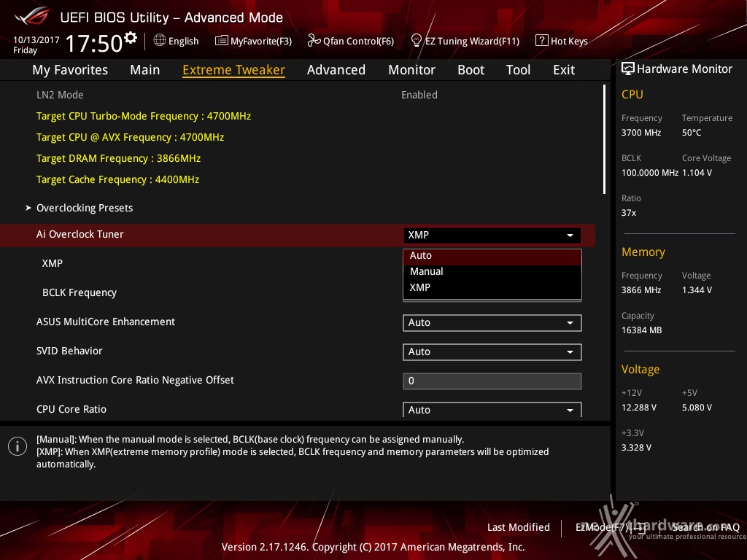
Task: Select the Ai Overclock Tuner label
Action: 80,234
